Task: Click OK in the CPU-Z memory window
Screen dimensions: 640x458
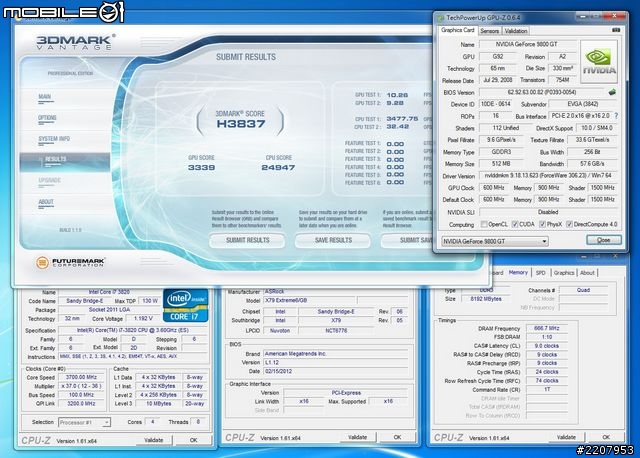Action: click(606, 437)
